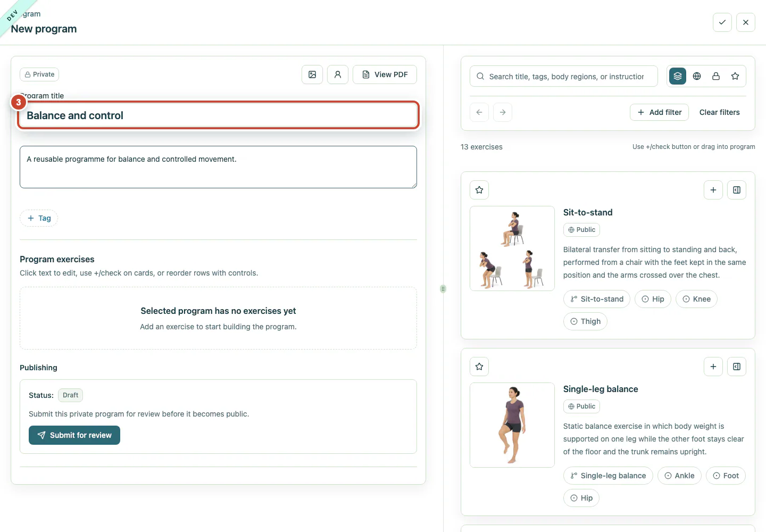Click the Knee tag on Sit-to-stand
766x532 pixels.
[697, 299]
